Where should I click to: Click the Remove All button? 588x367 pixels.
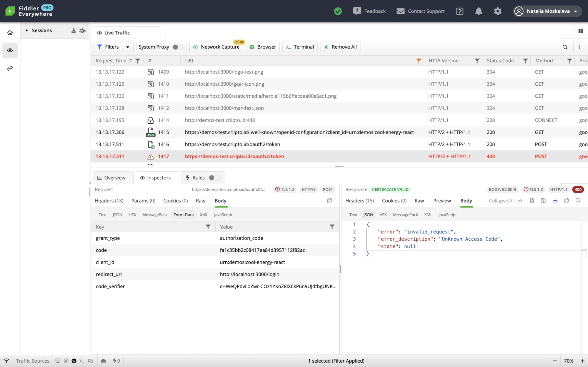pos(340,47)
